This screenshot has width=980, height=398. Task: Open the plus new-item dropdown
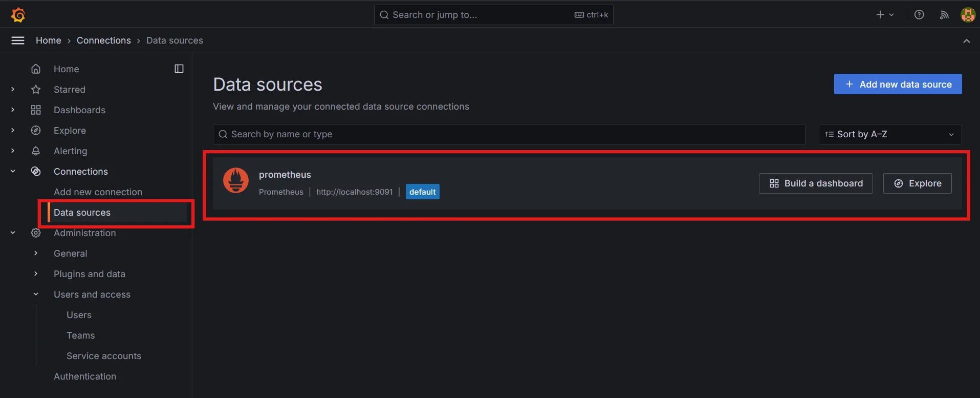tap(885, 15)
